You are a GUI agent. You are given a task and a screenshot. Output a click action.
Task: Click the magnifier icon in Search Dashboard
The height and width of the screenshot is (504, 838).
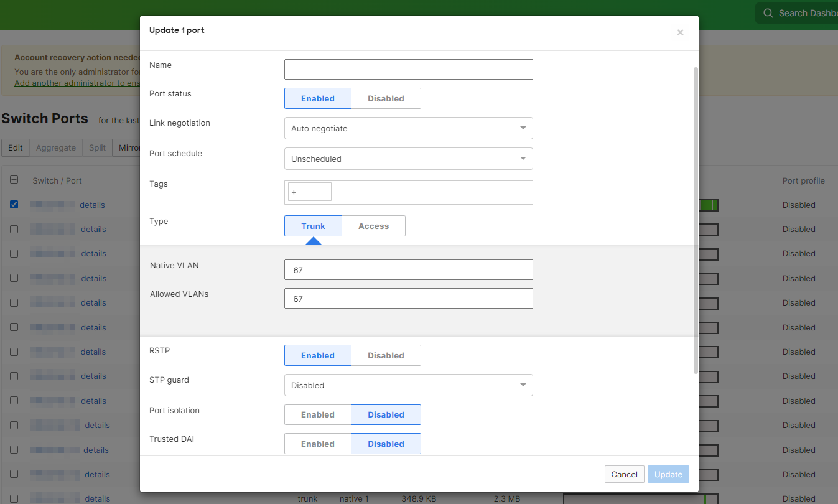click(768, 12)
